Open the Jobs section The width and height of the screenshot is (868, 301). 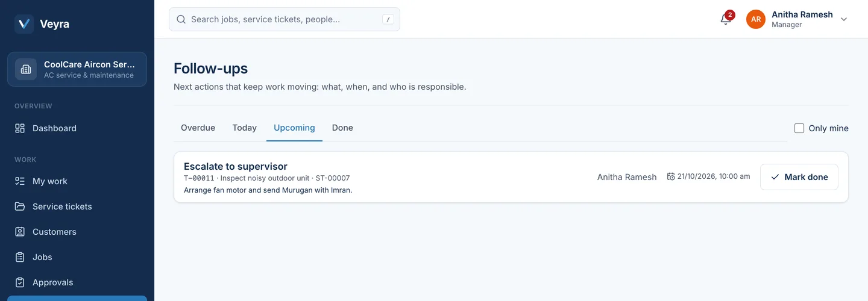click(77, 257)
